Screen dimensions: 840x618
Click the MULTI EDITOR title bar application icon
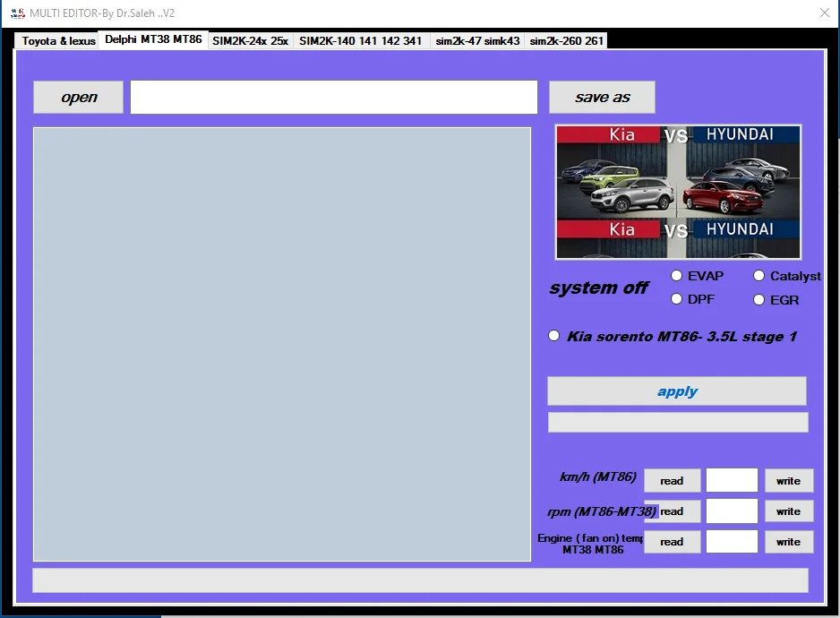coord(16,13)
